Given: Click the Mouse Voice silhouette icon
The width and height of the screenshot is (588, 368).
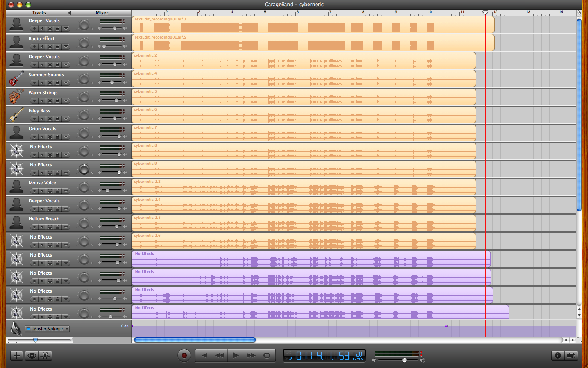Looking at the screenshot, I should 16,186.
